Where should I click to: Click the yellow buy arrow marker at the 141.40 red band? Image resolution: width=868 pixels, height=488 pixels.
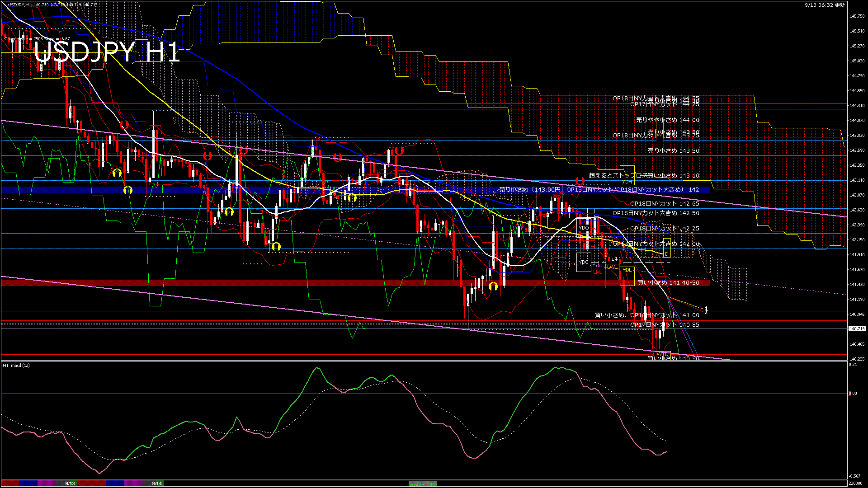pos(493,286)
